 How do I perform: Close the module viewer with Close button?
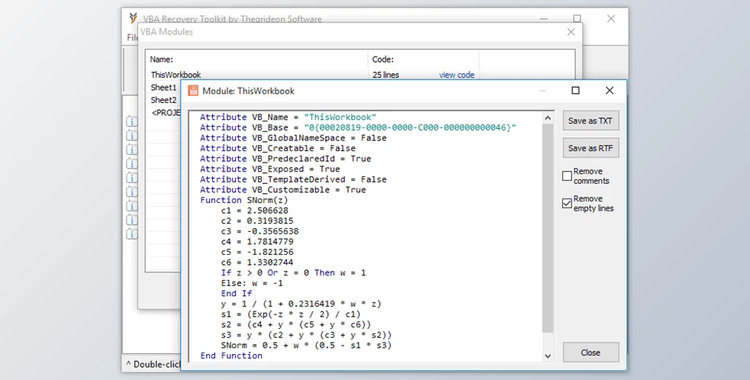point(591,353)
